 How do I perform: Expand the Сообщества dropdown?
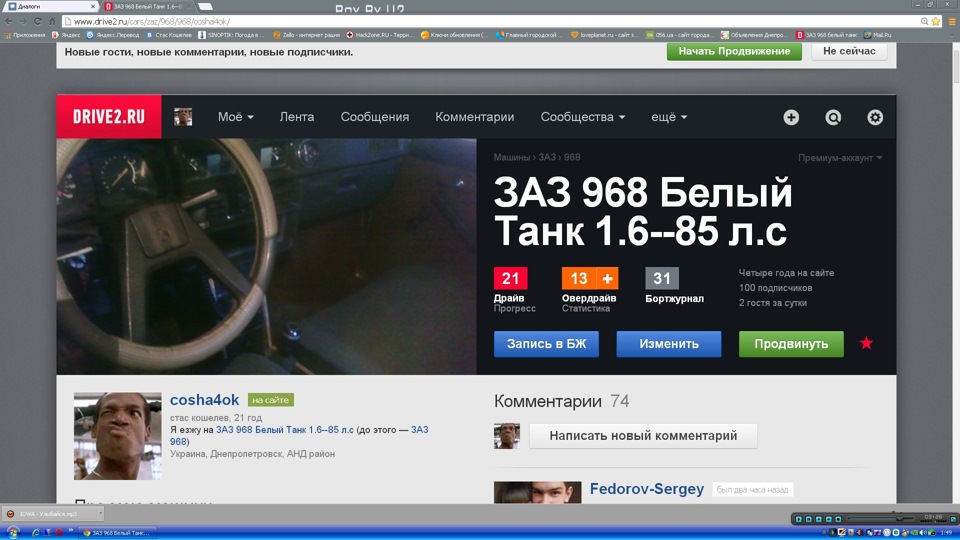point(582,117)
